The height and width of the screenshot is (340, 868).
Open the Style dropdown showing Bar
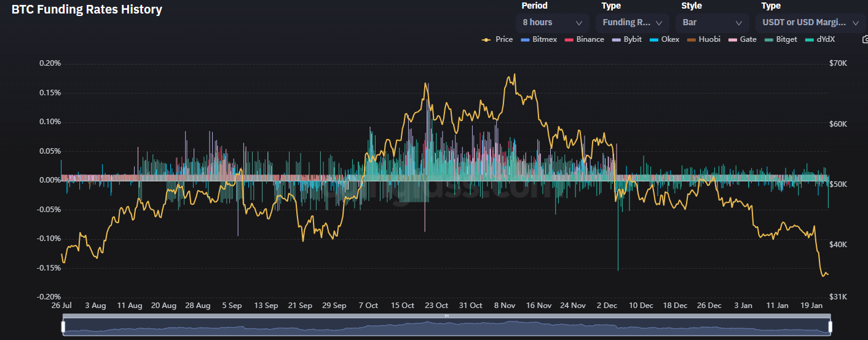point(712,23)
